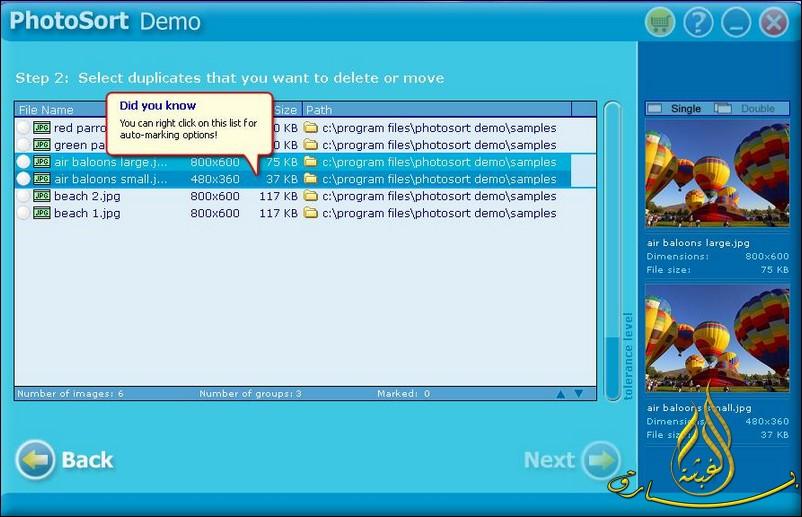Adjust the tolerance level slider
Viewport: 802px width, 517px height.
click(612, 251)
